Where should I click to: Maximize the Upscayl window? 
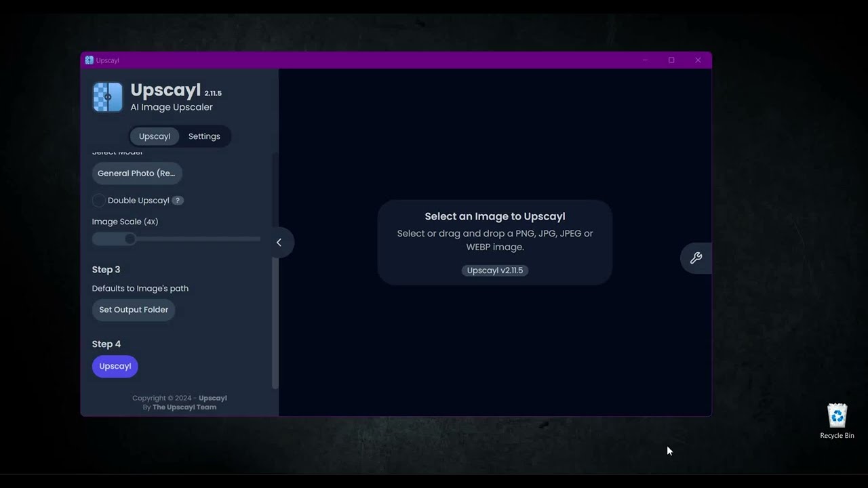[671, 60]
